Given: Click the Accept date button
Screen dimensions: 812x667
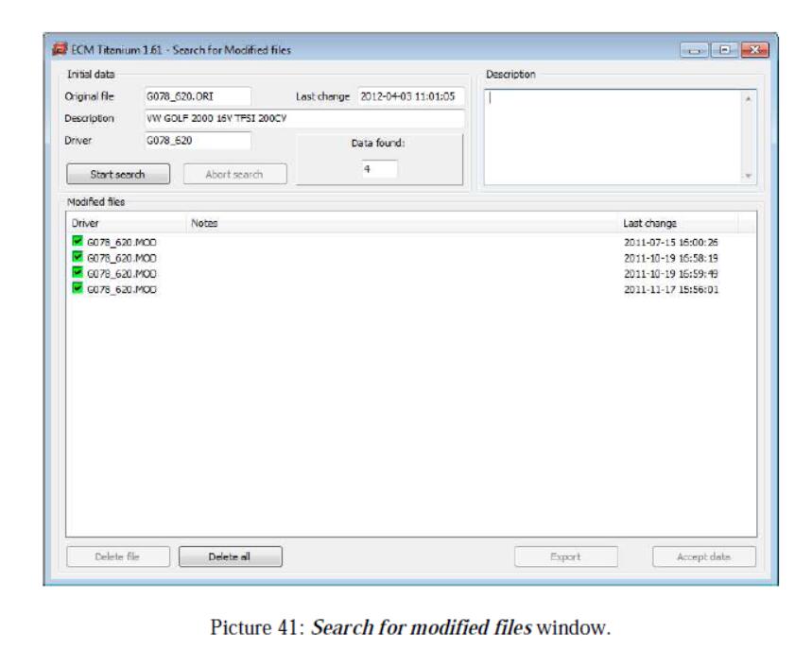Looking at the screenshot, I should click(x=704, y=556).
